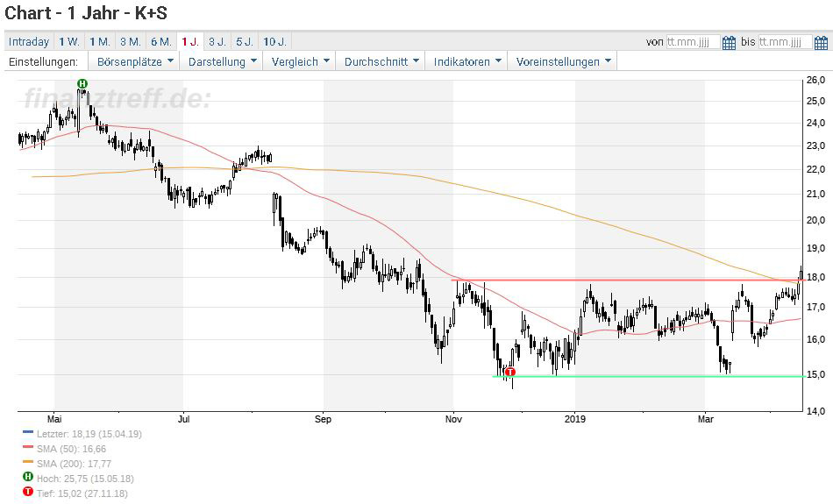The height and width of the screenshot is (504, 833).
Task: Click 'Letzter: 18,19 (15.04.19)' legend text
Action: click(x=89, y=434)
